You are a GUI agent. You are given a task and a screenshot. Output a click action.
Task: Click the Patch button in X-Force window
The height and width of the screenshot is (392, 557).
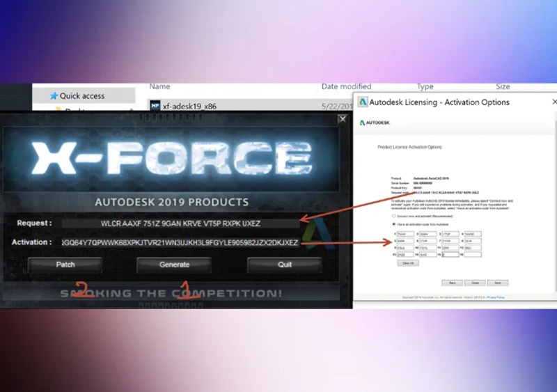[x=65, y=265]
